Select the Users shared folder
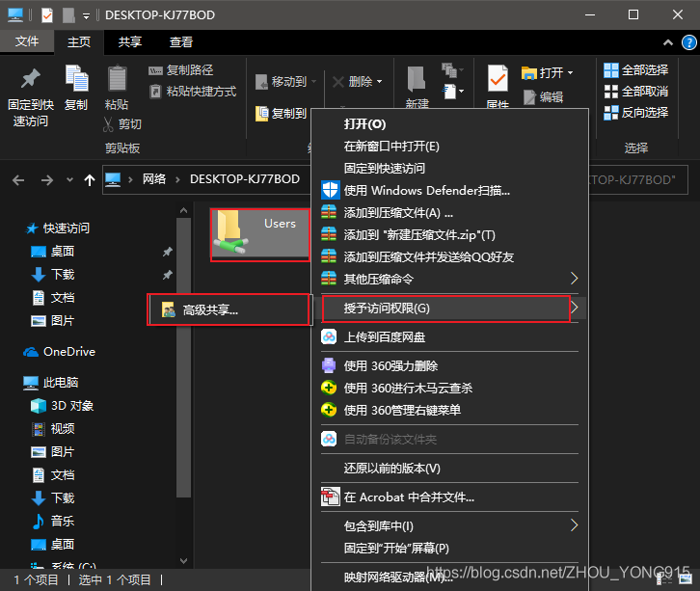This screenshot has height=591, width=700. [259, 235]
